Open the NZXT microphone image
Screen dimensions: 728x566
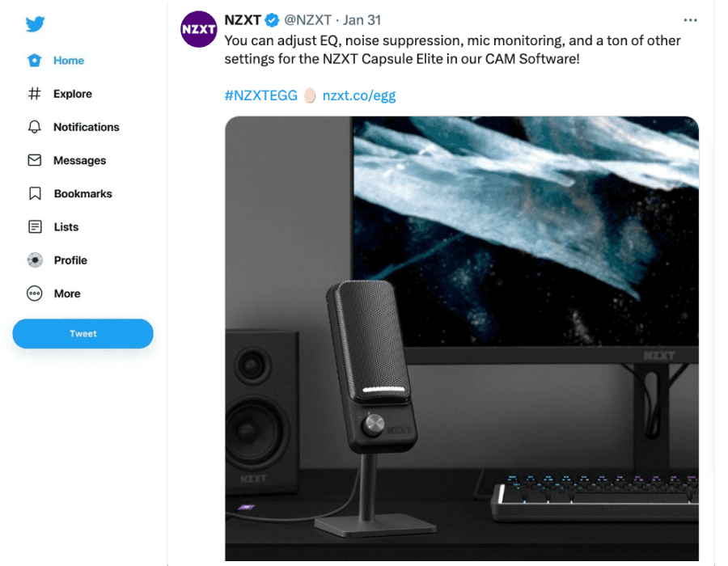(x=462, y=339)
